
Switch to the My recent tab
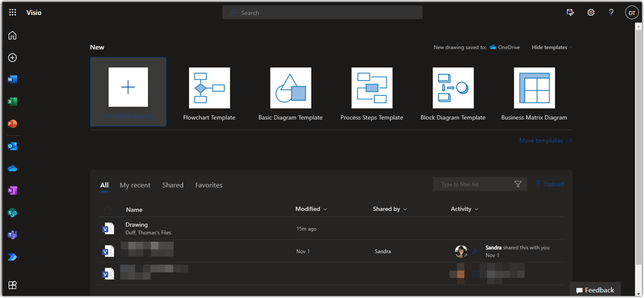[x=135, y=185]
